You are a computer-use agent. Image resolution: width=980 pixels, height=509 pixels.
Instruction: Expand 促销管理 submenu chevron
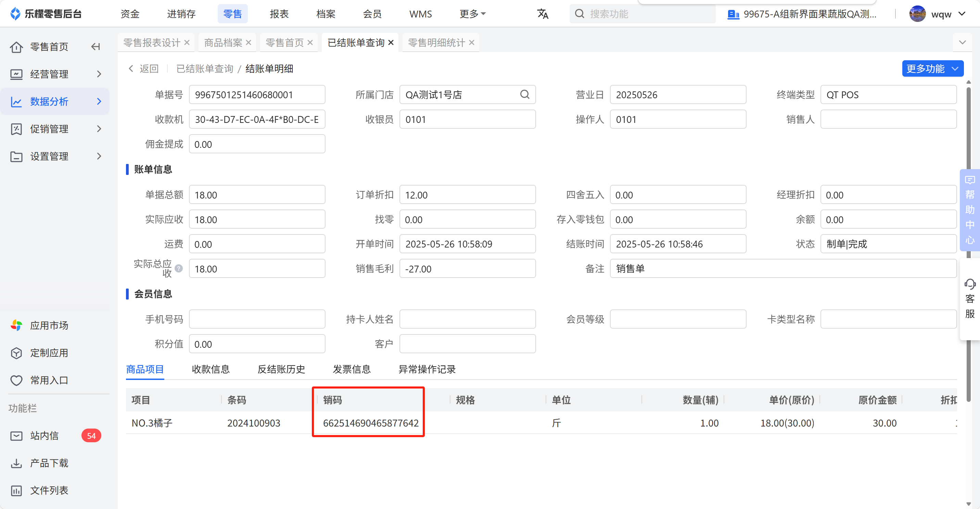pos(99,129)
